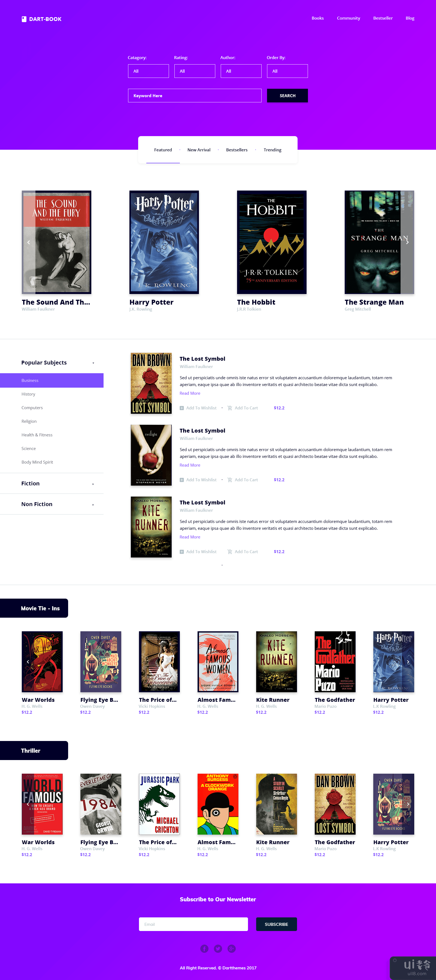Select Computers subject in sidebar
Screen dimensions: 436x980
(32, 408)
